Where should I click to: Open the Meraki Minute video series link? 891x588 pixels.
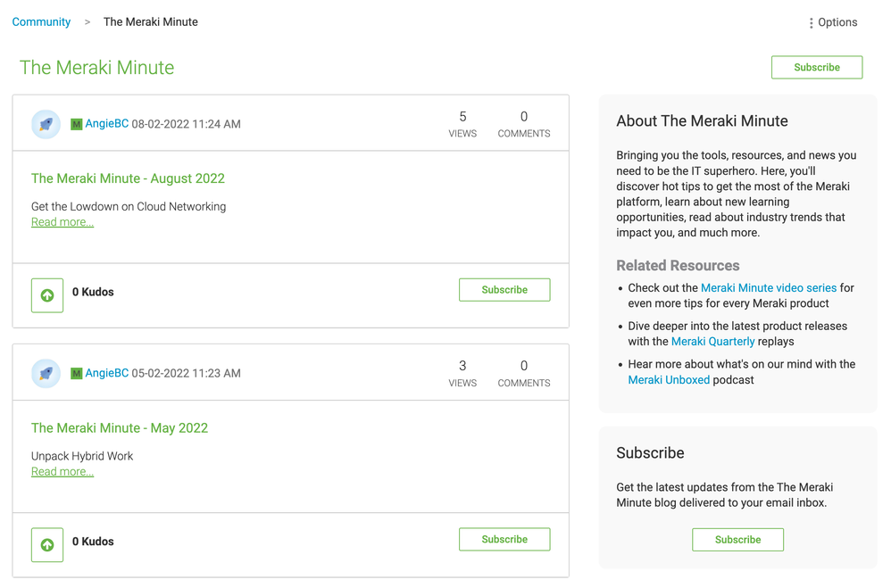(768, 288)
